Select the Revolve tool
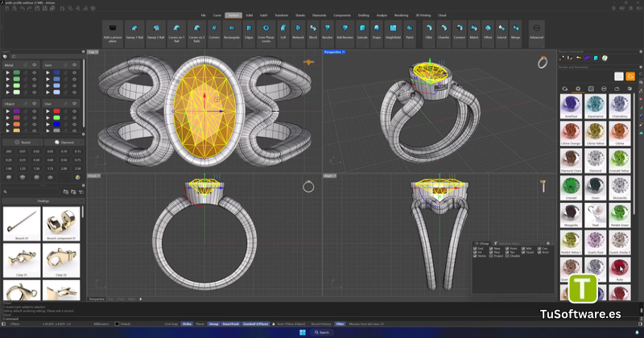This screenshot has width=644, height=338. coord(328,32)
